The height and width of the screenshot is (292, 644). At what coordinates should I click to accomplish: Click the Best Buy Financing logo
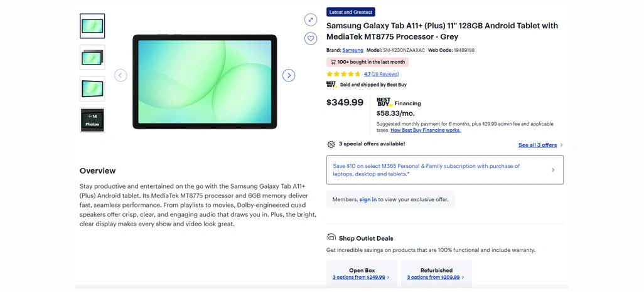(x=384, y=102)
